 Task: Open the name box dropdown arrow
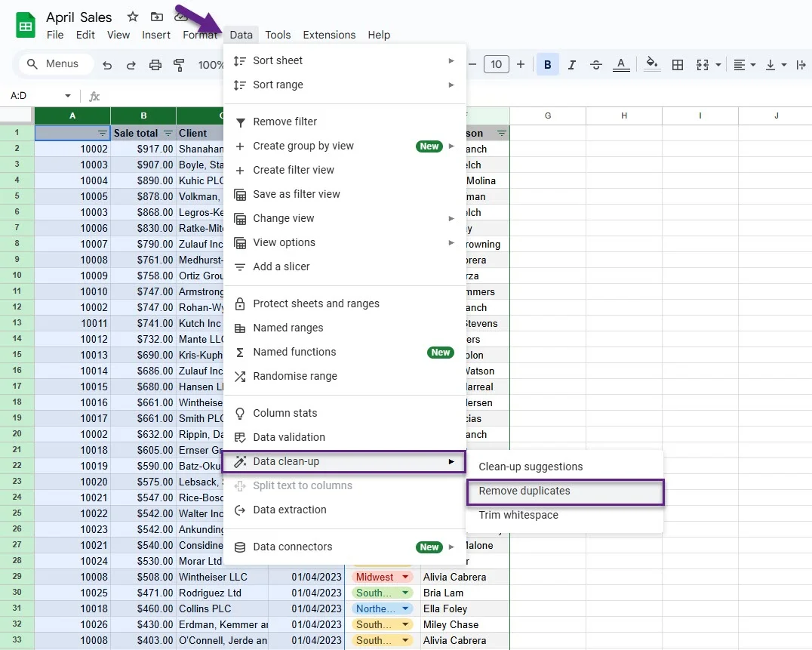tap(68, 96)
